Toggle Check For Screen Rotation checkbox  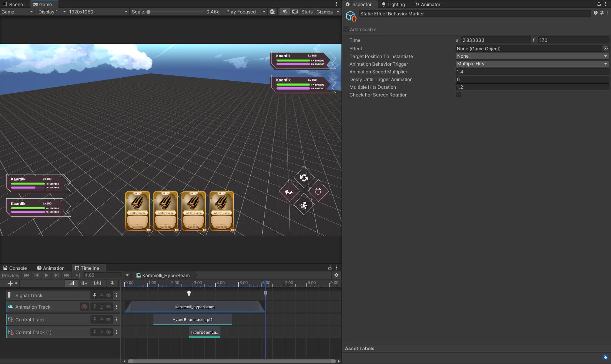[458, 95]
